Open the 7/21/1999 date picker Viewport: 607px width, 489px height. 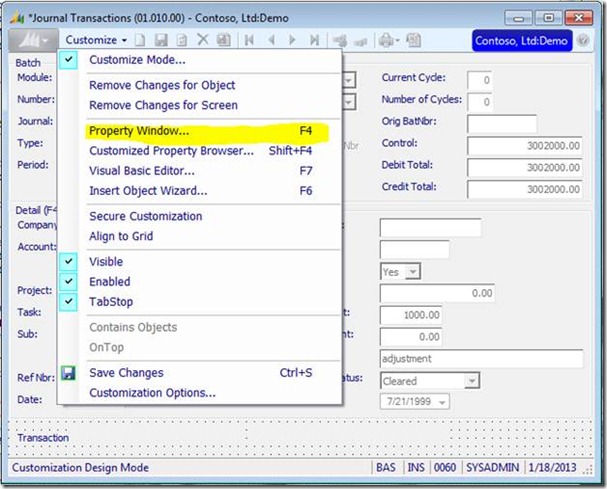[442, 402]
